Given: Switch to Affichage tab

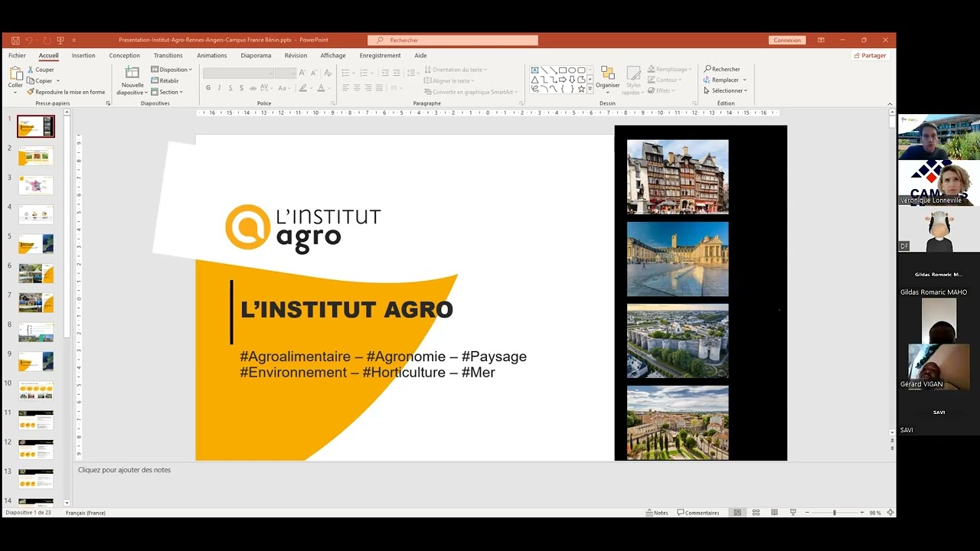Looking at the screenshot, I should pos(333,56).
